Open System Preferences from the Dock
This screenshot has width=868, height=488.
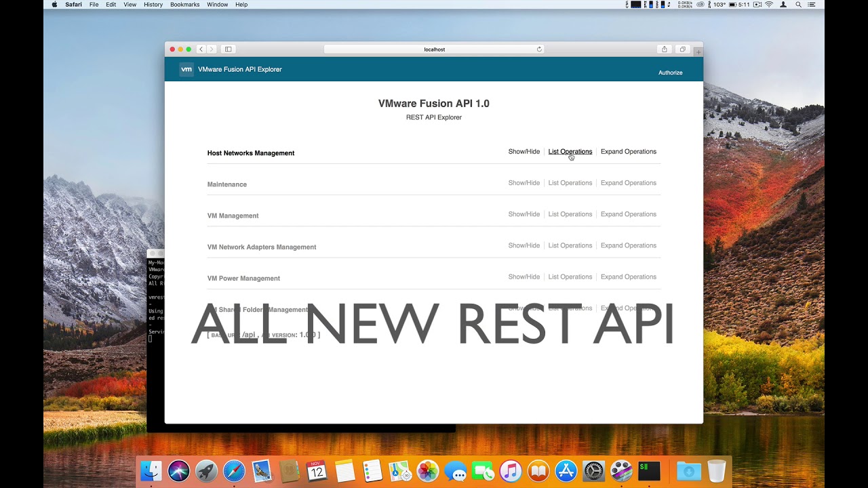coord(594,470)
